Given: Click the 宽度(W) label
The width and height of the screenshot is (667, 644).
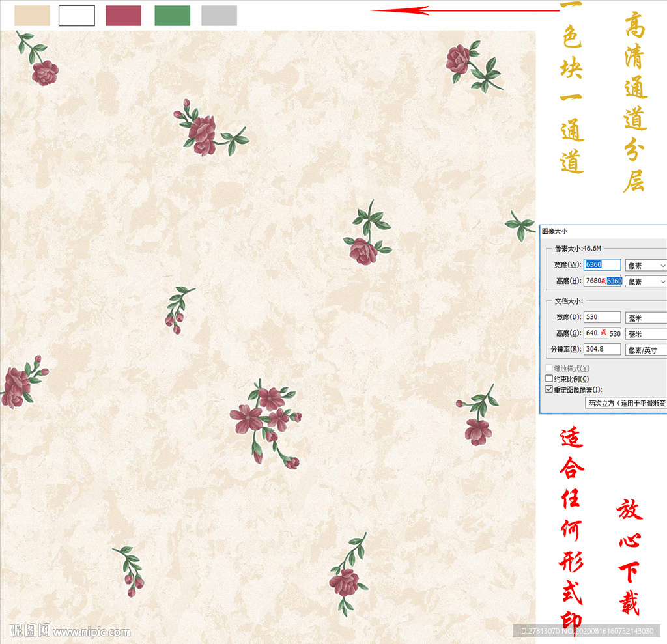Looking at the screenshot, I should (x=567, y=264).
